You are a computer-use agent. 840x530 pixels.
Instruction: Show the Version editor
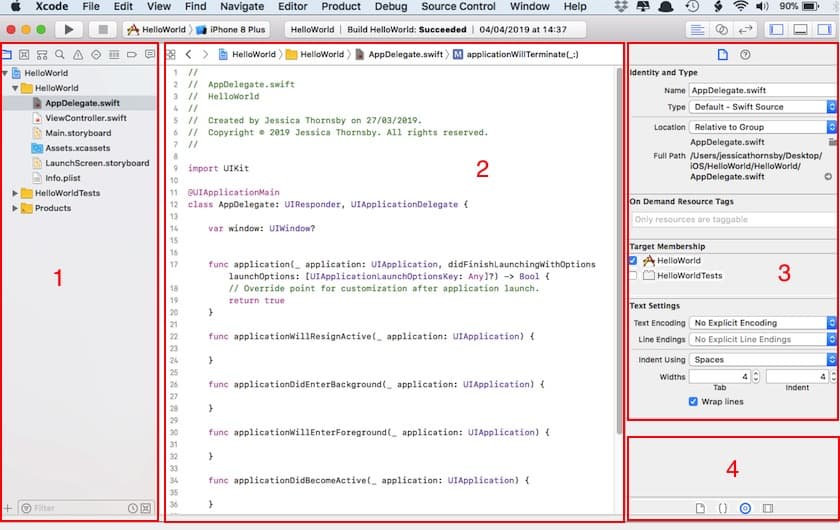click(745, 29)
